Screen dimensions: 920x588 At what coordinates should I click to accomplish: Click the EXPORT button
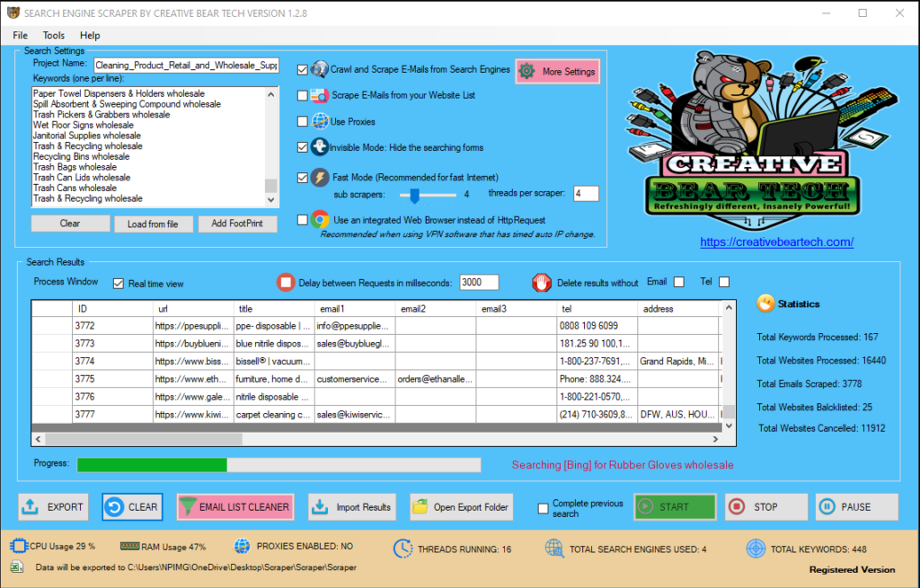click(x=53, y=507)
